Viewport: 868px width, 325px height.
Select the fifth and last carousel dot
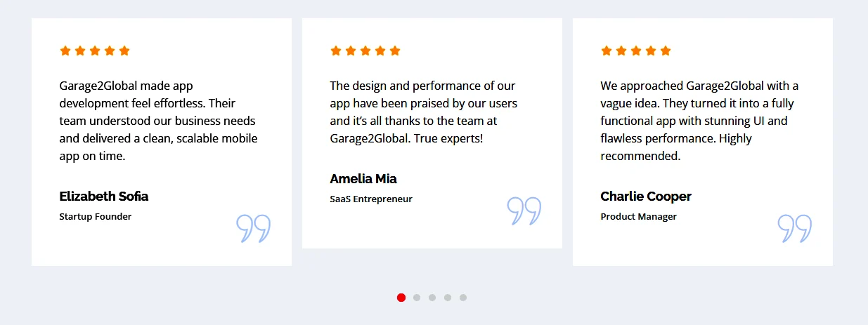coord(463,298)
